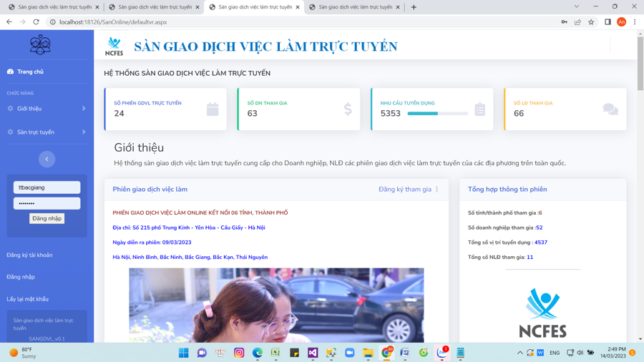Click the site info icon in the address bar
The image size is (644, 362).
52,22
